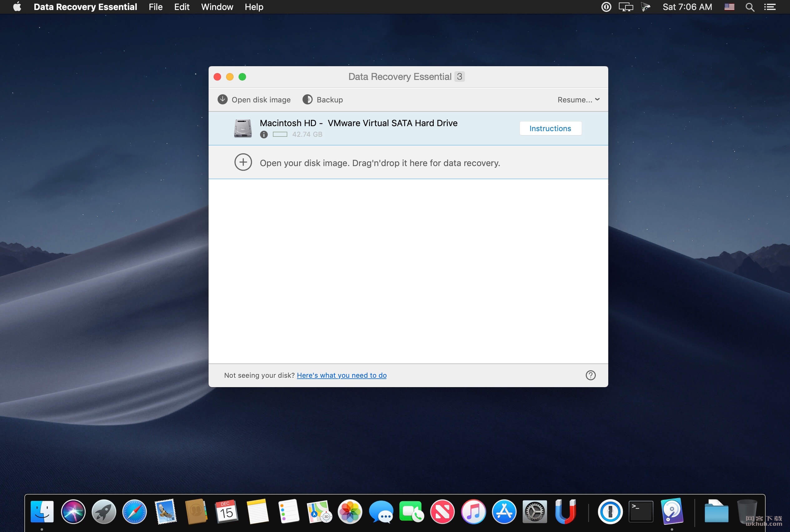Open Notification Center list icon
The height and width of the screenshot is (532, 790).
click(770, 7)
